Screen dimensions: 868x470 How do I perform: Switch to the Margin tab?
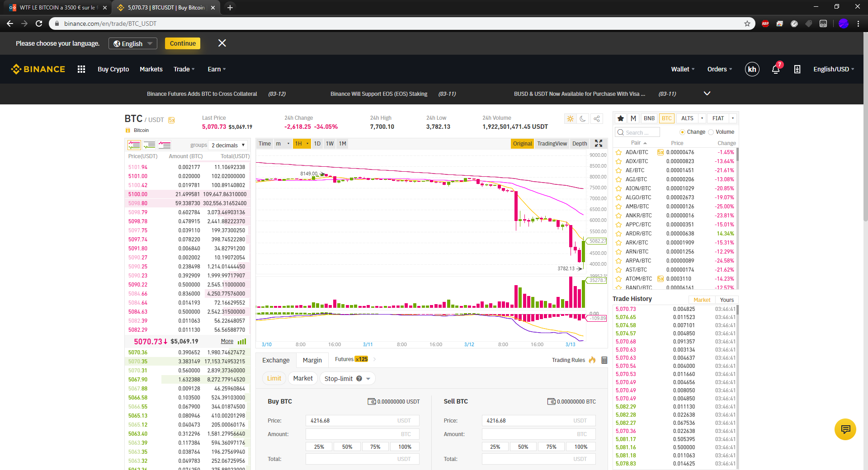[x=312, y=360]
